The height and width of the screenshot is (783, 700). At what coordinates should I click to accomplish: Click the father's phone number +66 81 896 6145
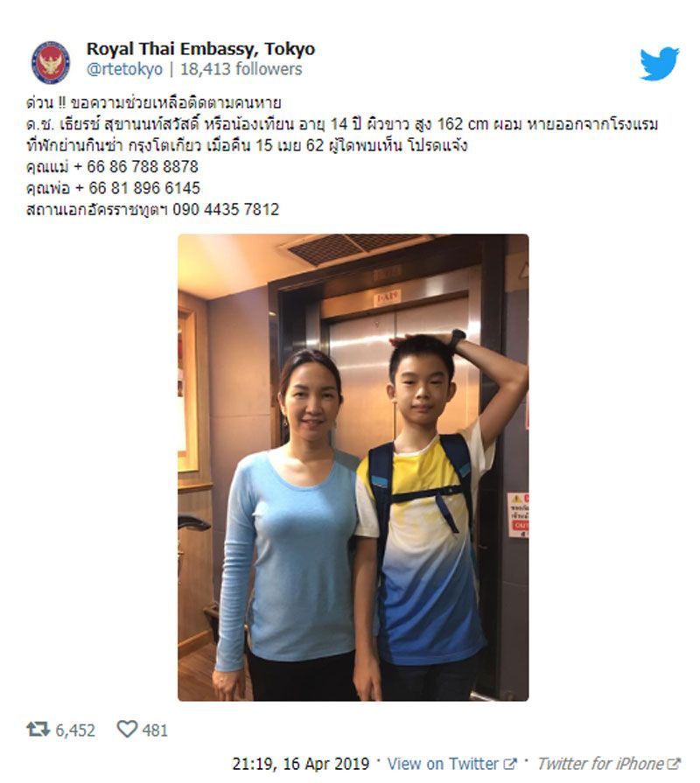click(x=137, y=188)
